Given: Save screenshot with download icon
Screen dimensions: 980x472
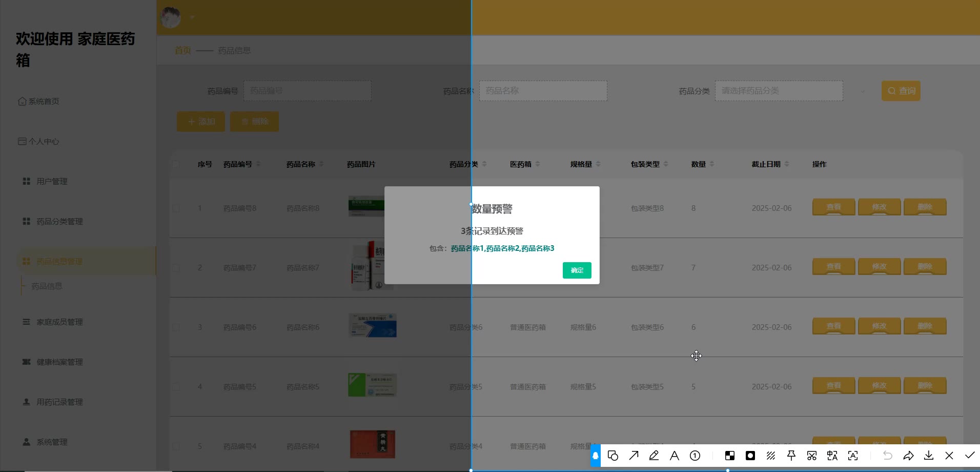Looking at the screenshot, I should (929, 456).
